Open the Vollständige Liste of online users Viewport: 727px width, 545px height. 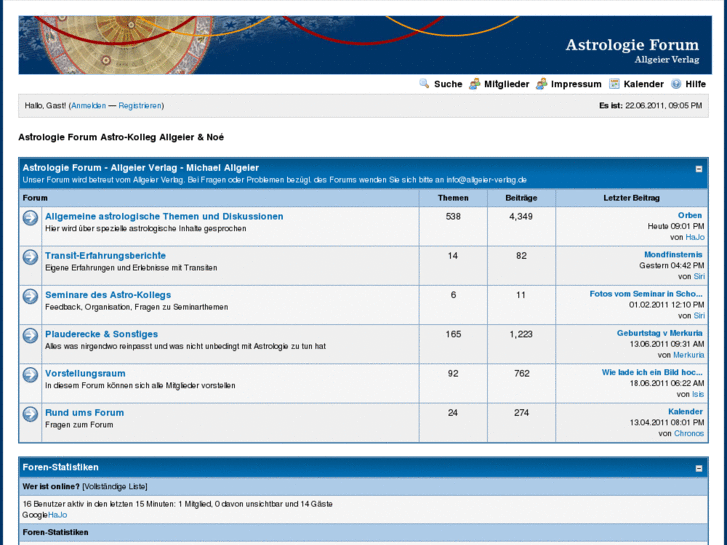[115, 487]
